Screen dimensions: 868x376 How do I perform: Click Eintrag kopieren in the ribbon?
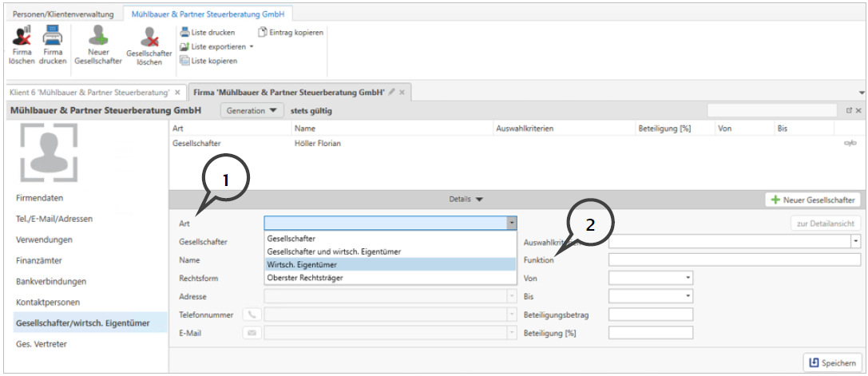(290, 33)
